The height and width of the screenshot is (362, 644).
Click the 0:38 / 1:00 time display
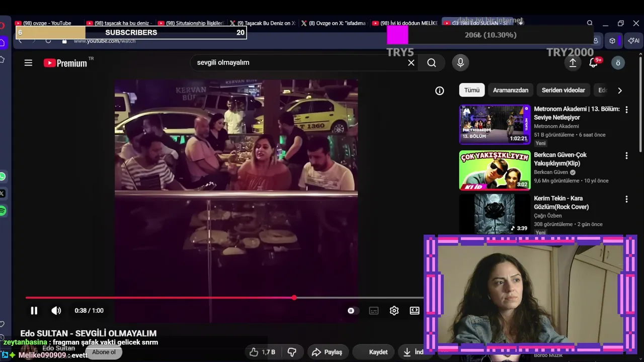[89, 311]
